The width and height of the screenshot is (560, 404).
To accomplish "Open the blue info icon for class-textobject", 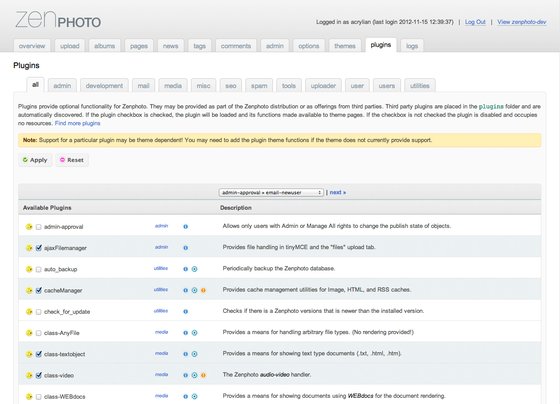I will [x=185, y=354].
